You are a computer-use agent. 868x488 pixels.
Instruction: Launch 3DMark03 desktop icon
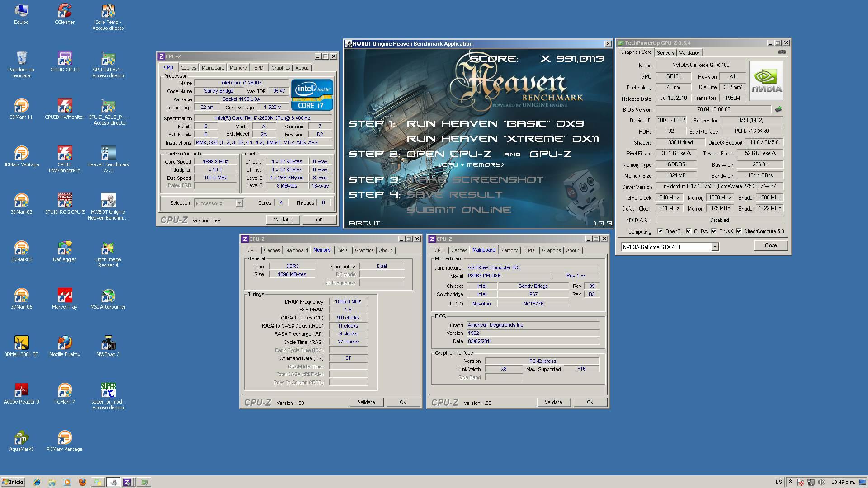[x=21, y=204]
